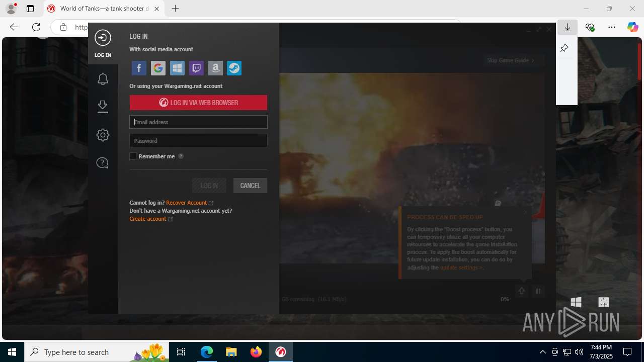
Task: Open support chat question icon
Action: tap(102, 163)
